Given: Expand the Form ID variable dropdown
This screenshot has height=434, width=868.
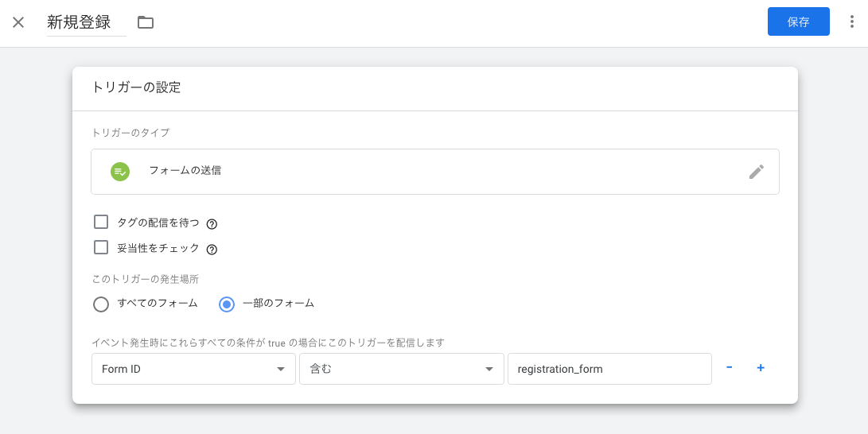Looking at the screenshot, I should pos(193,369).
